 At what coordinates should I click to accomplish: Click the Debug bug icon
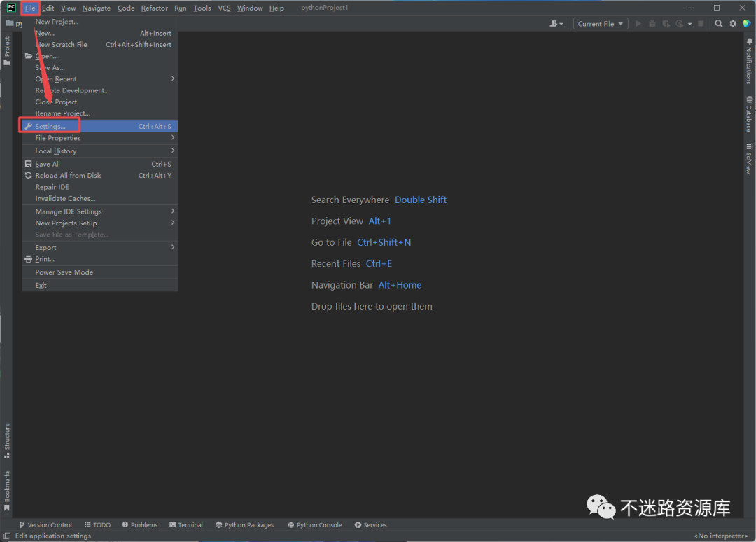652,24
